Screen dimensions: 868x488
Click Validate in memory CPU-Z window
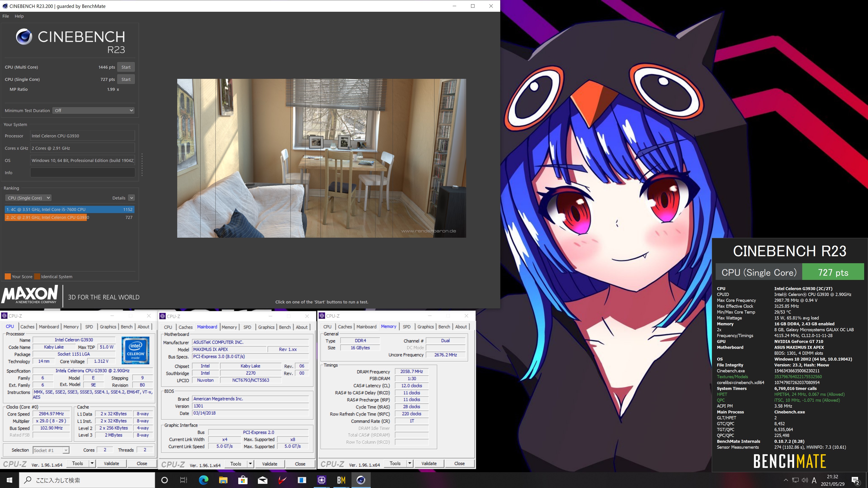click(x=429, y=463)
